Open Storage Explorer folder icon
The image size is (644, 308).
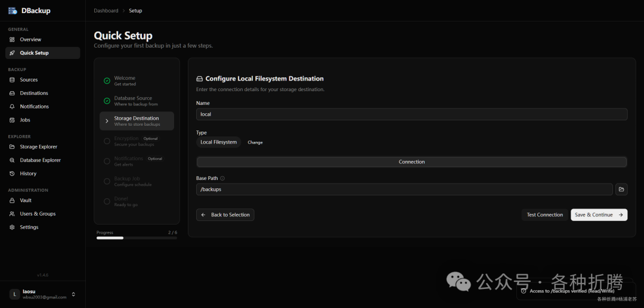pos(13,147)
